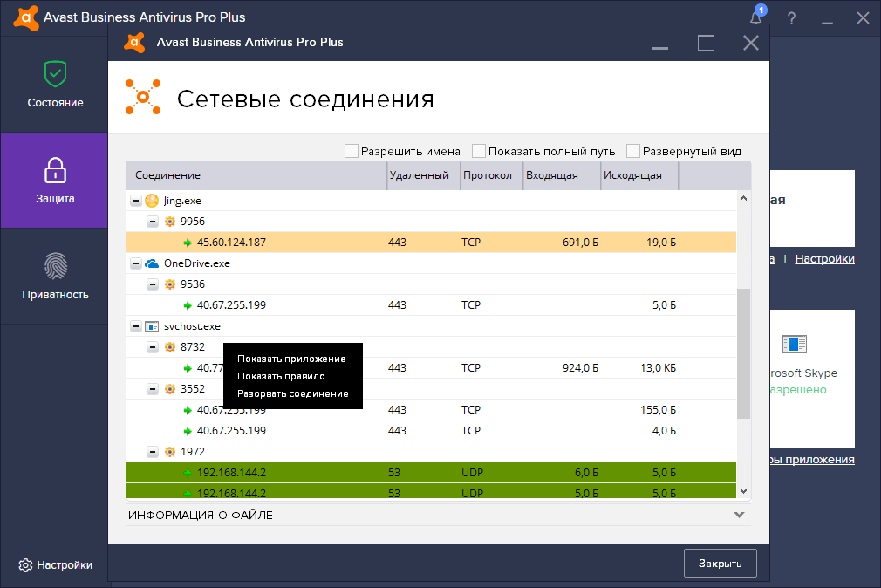The image size is (881, 588).
Task: Enable the Показать полный путь checkbox
Action: 479,151
